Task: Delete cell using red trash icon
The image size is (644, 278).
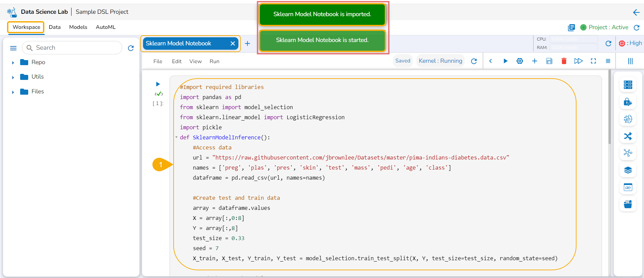Action: [x=564, y=61]
